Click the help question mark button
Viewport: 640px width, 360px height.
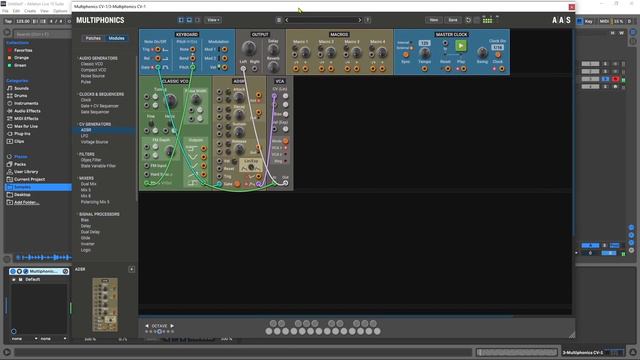[367, 20]
